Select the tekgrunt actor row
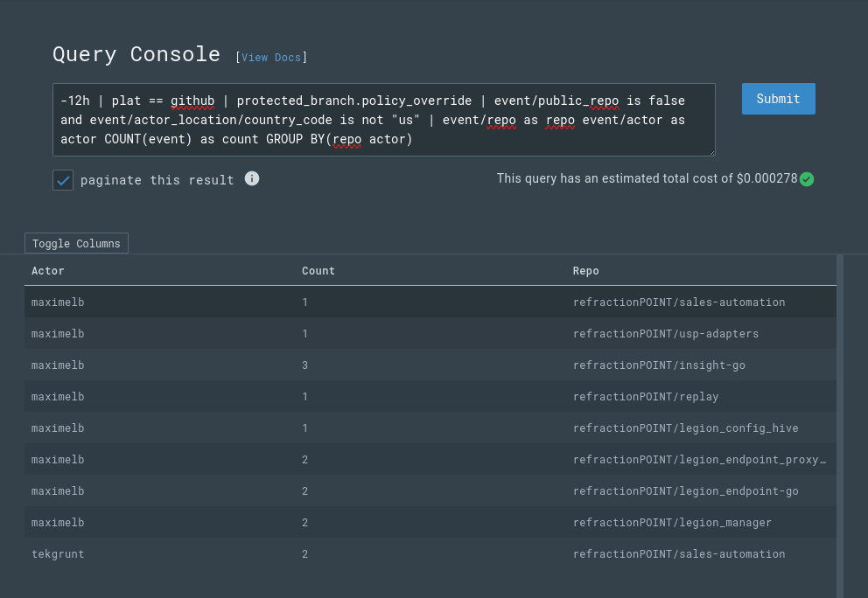Viewport: 868px width, 598px height. [x=58, y=553]
